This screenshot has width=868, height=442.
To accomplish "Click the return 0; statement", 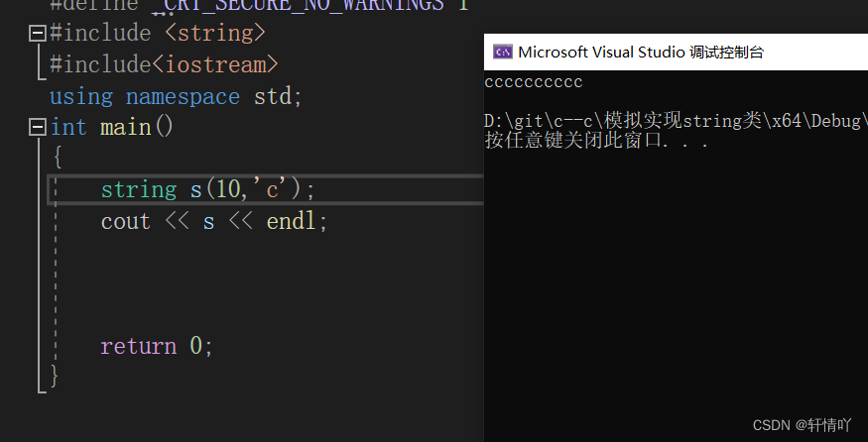I will (x=157, y=346).
